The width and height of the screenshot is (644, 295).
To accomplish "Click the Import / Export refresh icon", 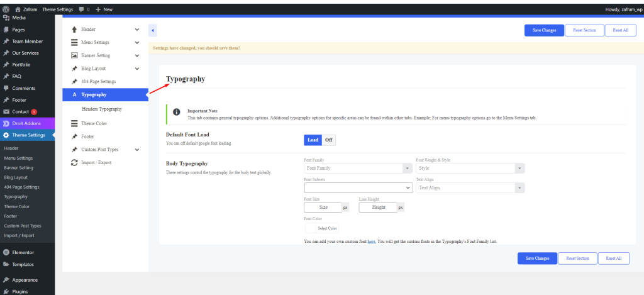I will point(74,162).
